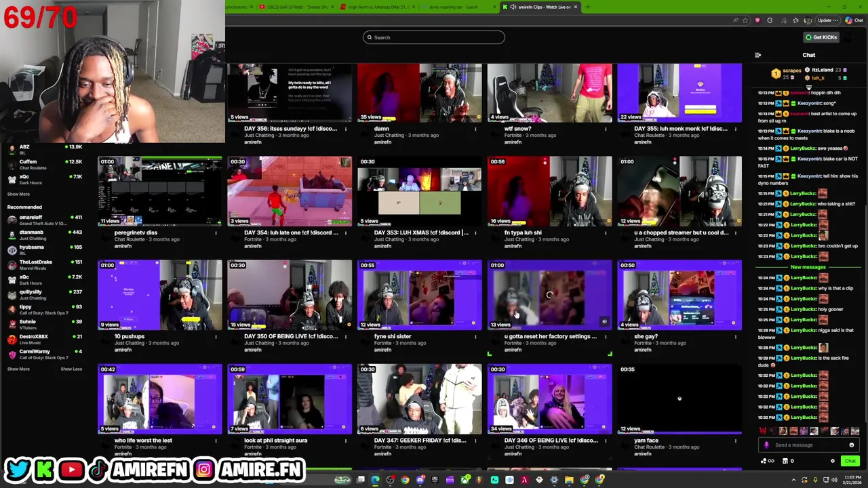Open options menu for DAY 355 clip

(x=736, y=129)
